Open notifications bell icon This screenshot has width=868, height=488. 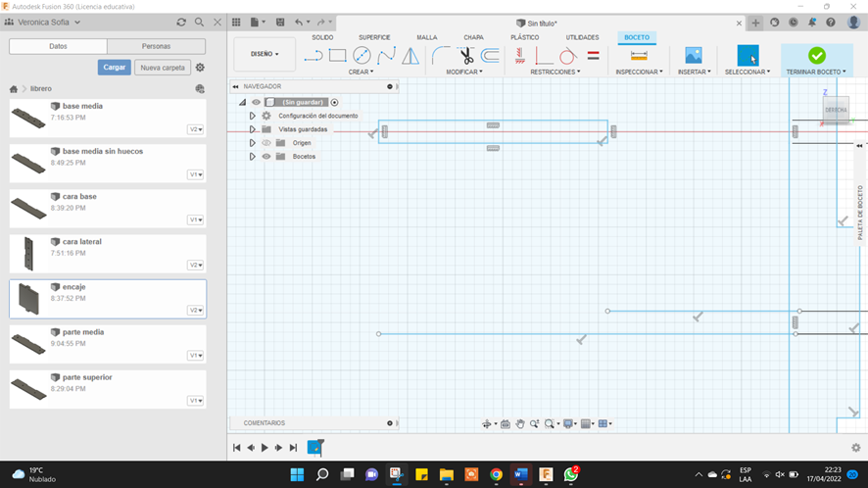click(812, 23)
